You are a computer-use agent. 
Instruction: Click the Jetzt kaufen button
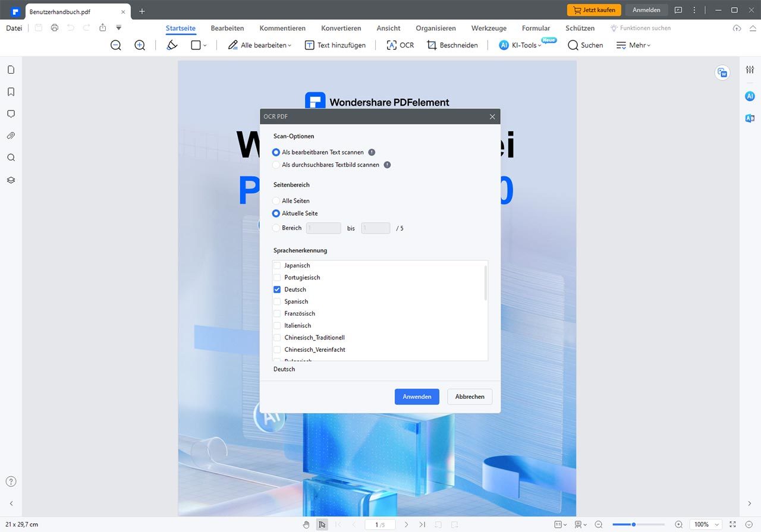tap(594, 10)
